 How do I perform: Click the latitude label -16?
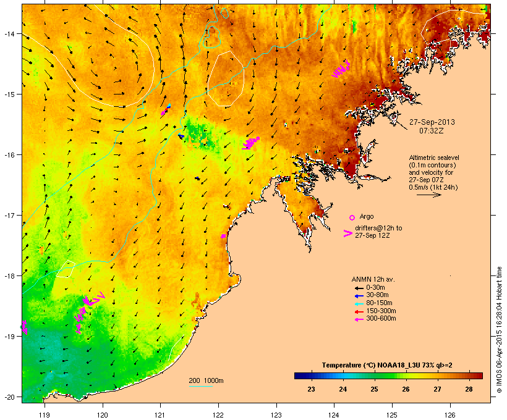coord(9,155)
